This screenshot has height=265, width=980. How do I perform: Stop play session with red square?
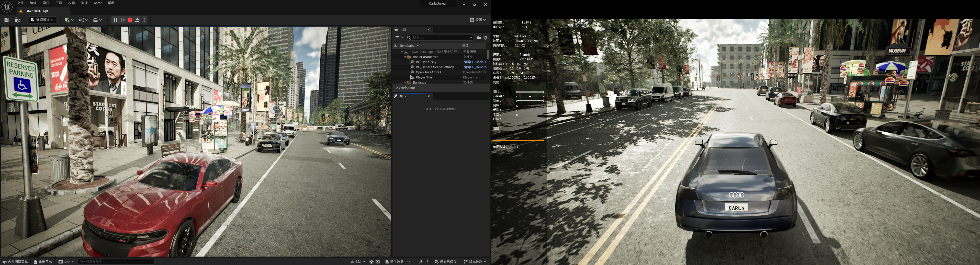[130, 20]
